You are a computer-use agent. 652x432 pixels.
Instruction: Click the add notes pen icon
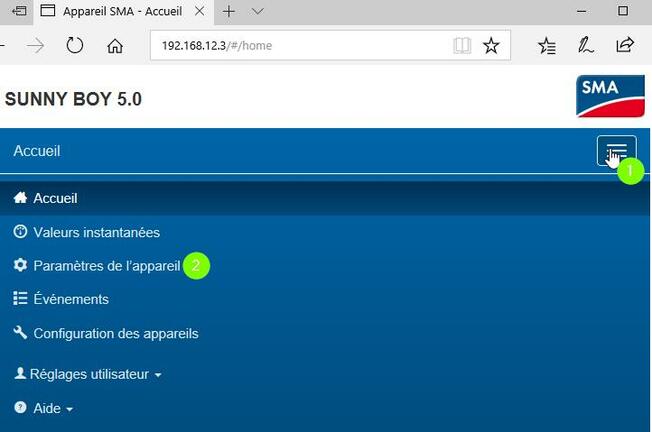click(x=585, y=45)
